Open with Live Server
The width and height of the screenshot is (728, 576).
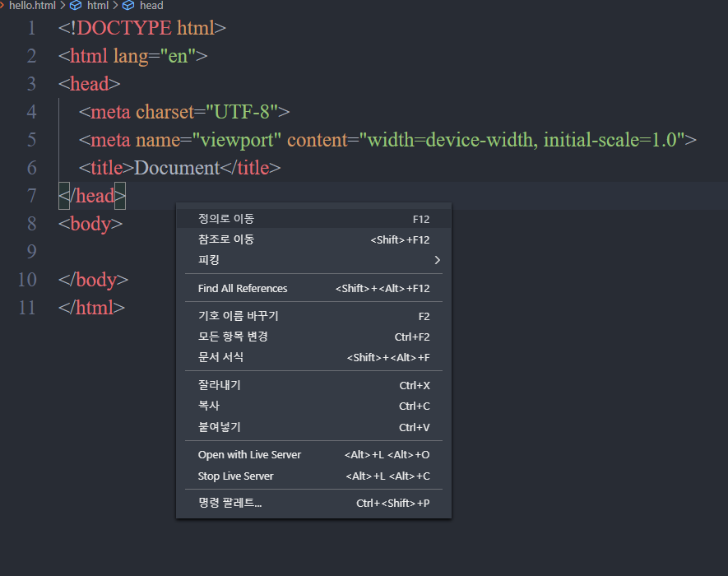313,455
